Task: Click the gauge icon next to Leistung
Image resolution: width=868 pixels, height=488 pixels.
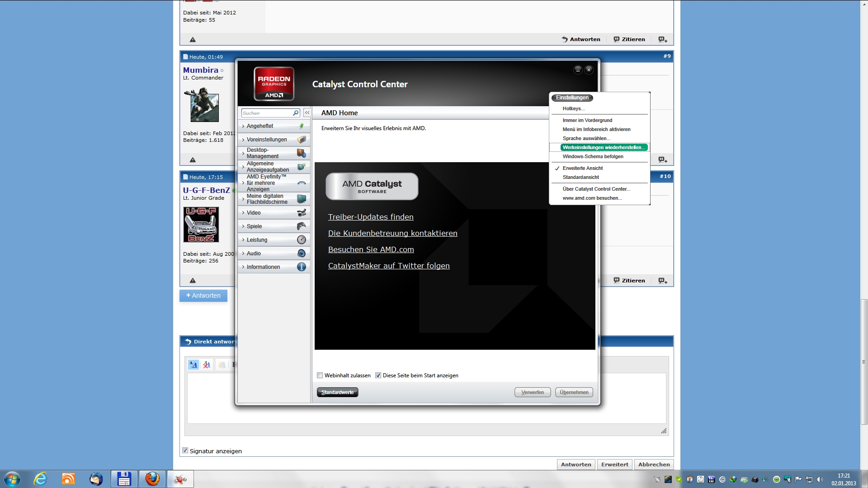Action: (302, 239)
